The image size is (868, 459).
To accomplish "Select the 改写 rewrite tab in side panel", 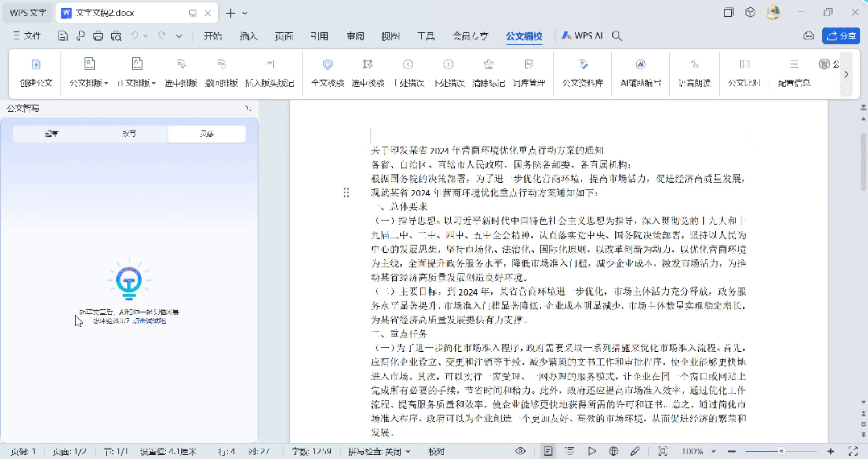I will [129, 134].
